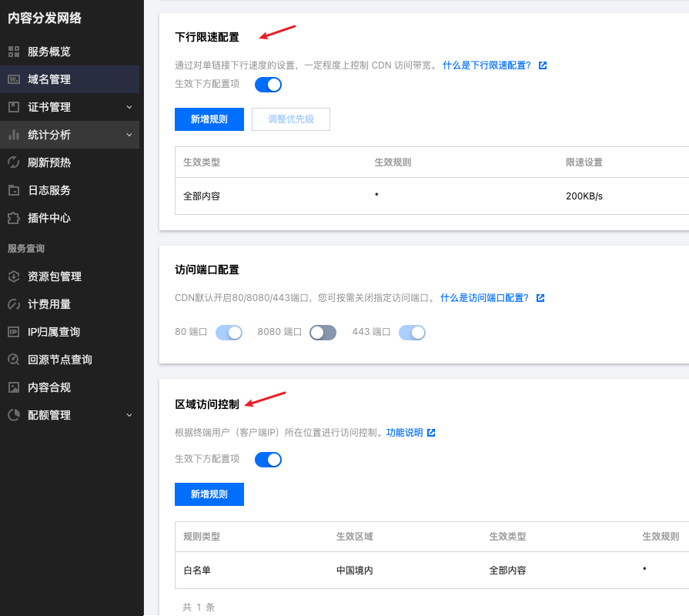Click the 内容分发网络 title
Screen dimensions: 689x616
point(45,18)
